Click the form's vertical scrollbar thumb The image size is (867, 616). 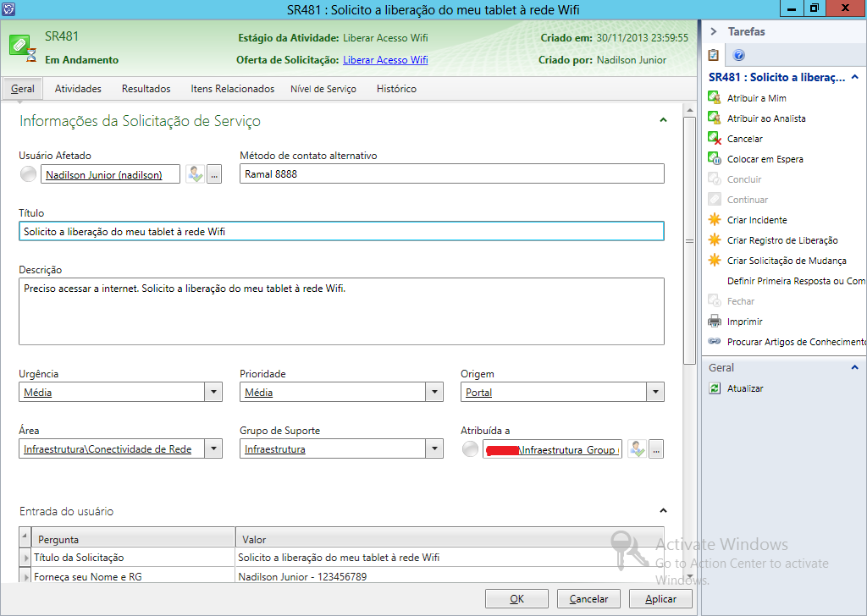point(689,240)
